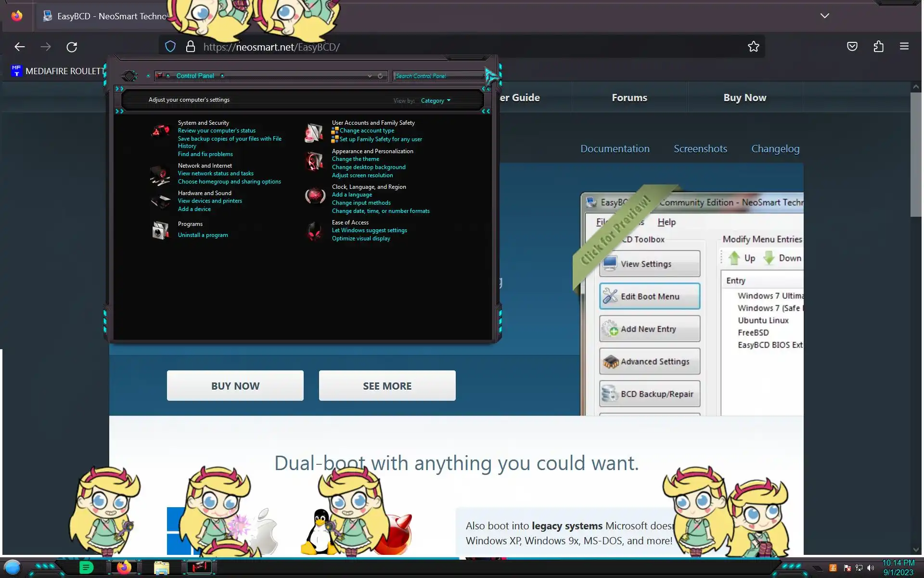Click the padlock site info icon

pyautogui.click(x=191, y=47)
